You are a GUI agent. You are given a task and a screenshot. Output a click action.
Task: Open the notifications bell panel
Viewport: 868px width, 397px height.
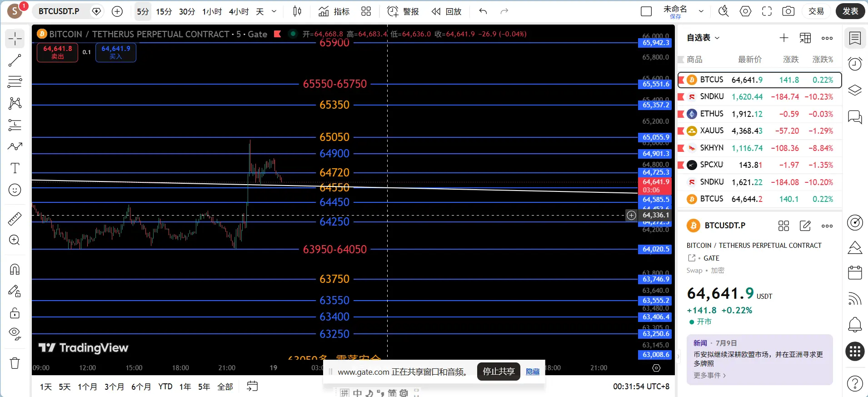pos(855,325)
